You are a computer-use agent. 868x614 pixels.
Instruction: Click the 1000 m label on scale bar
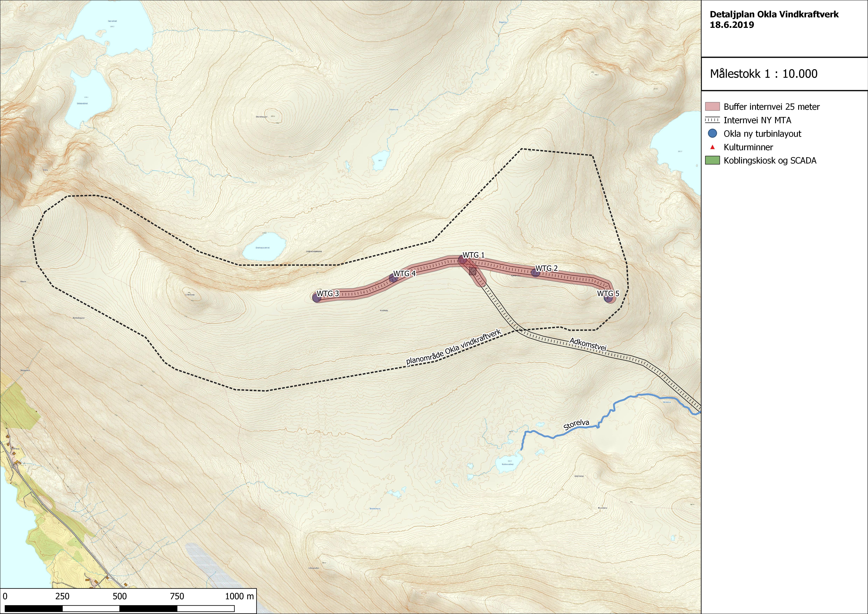240,597
